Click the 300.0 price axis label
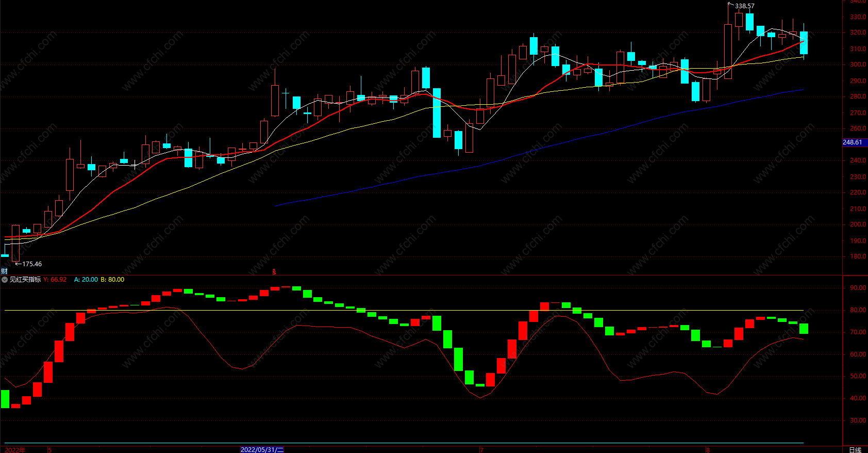 pos(858,65)
